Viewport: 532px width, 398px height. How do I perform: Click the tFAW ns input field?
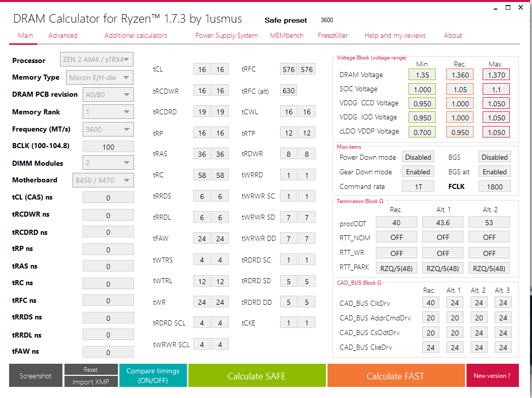[x=108, y=353]
